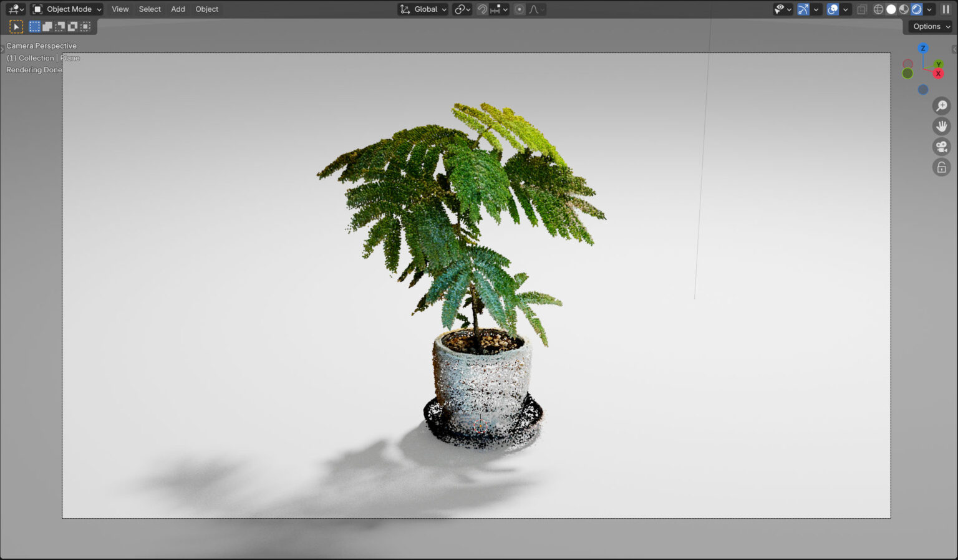Switch to material preview shading
This screenshot has height=560, width=958.
(904, 9)
